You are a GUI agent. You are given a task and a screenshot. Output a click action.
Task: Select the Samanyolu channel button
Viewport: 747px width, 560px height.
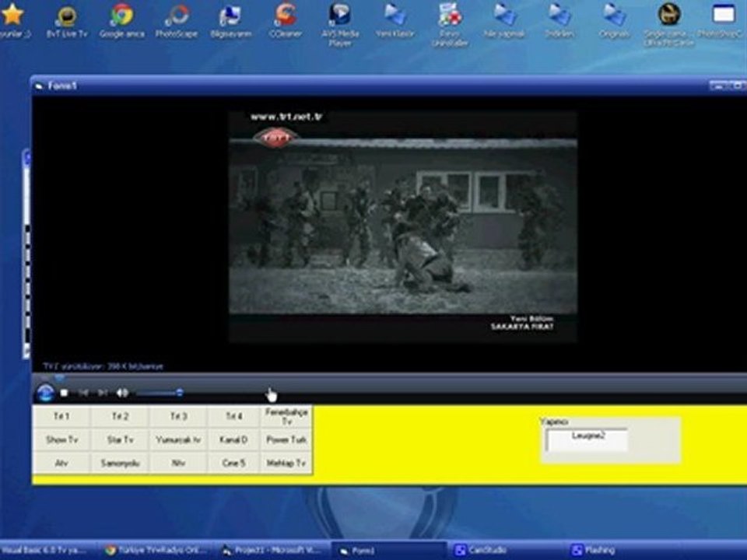point(120,462)
